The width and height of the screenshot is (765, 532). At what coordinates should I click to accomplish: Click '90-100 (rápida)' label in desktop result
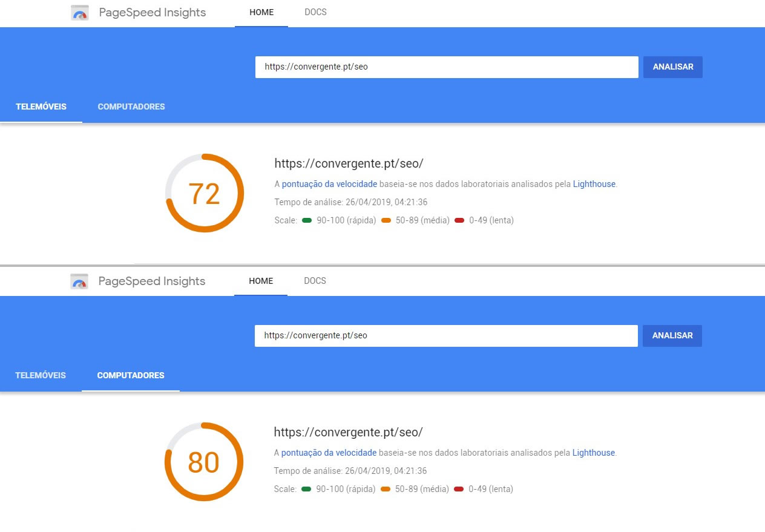[346, 489]
